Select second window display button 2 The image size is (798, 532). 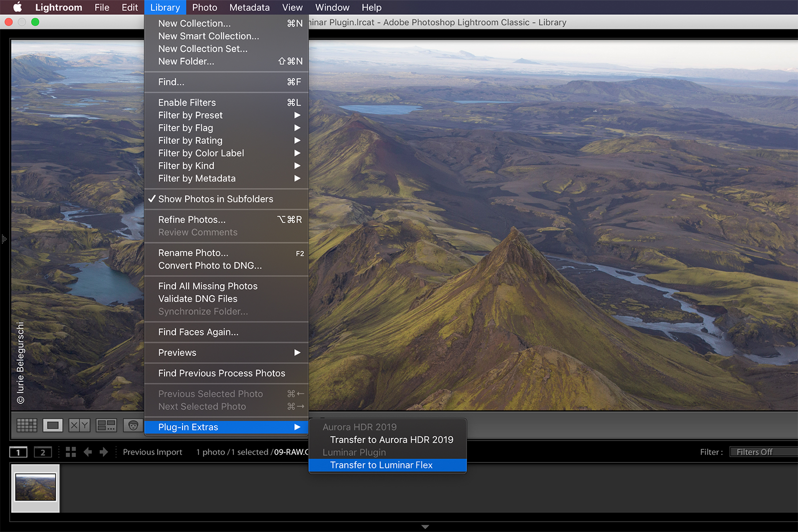43,452
